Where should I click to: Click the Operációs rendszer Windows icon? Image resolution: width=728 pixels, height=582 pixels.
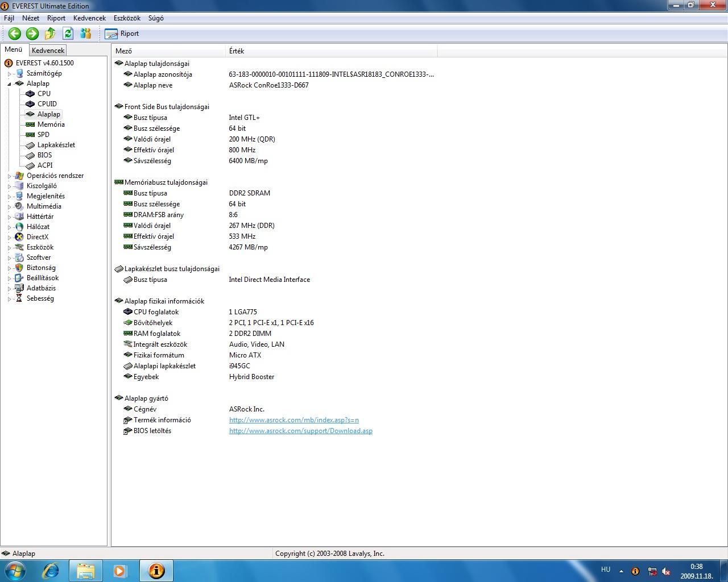tap(19, 176)
